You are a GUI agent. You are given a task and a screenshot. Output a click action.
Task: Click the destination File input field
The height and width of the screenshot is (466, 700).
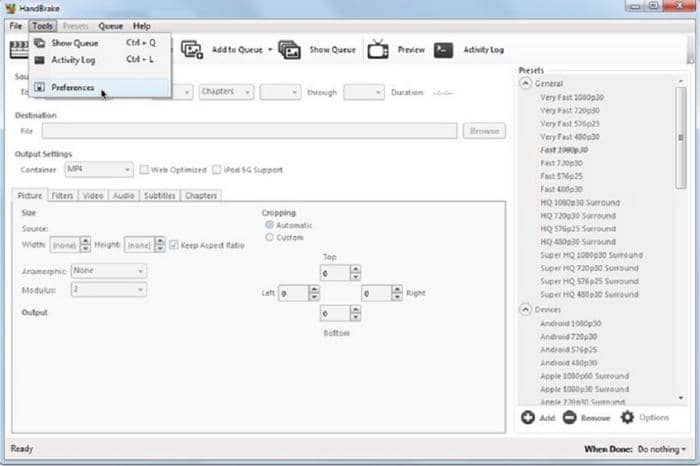tap(250, 131)
